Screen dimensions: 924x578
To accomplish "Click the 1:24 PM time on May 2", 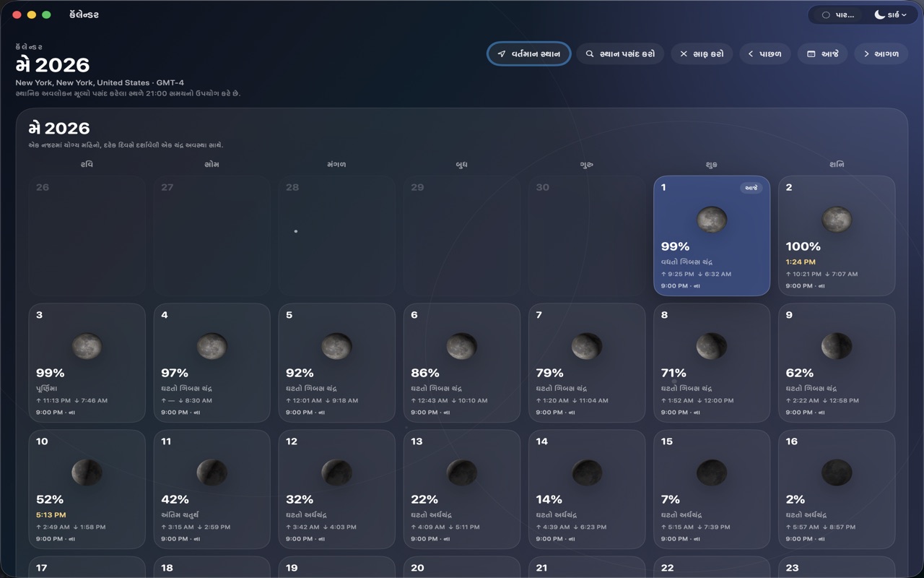I will (x=801, y=262).
